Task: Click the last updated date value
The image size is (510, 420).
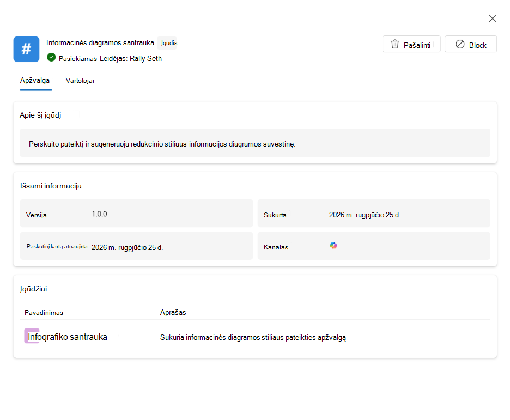Action: pyautogui.click(x=127, y=248)
